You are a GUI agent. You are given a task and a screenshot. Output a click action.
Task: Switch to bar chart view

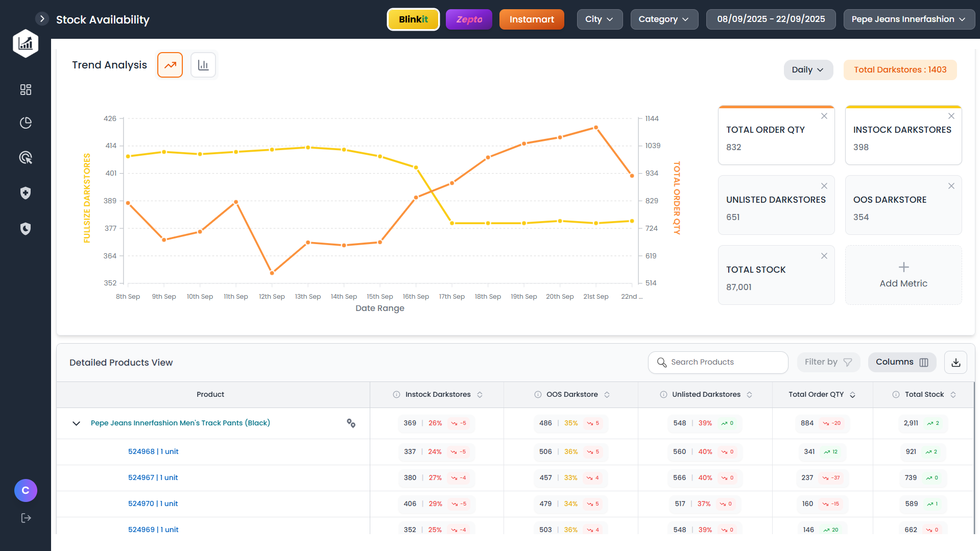(203, 65)
